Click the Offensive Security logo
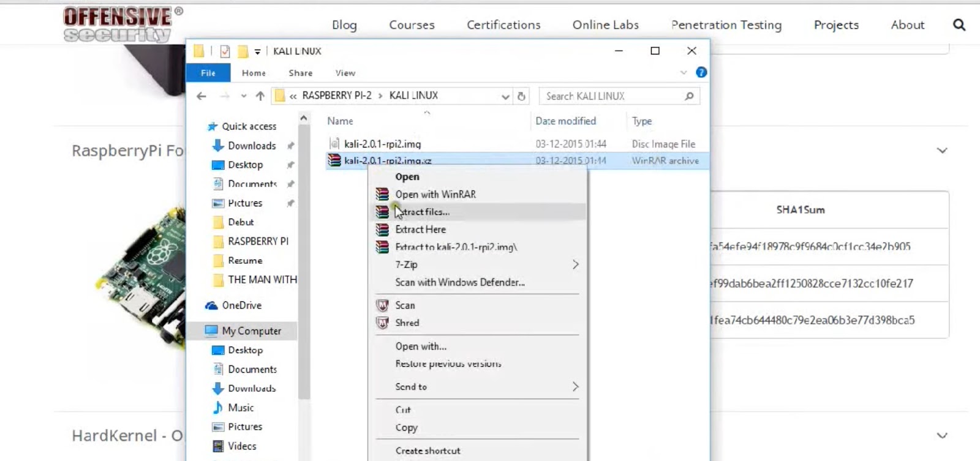The width and height of the screenshot is (980, 461). click(x=123, y=24)
